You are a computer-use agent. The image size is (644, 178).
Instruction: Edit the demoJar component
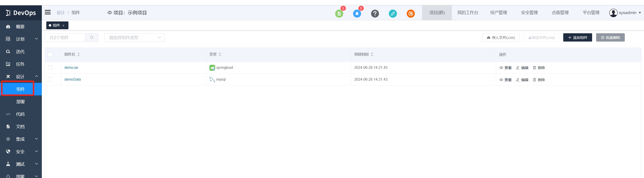tap(522, 68)
